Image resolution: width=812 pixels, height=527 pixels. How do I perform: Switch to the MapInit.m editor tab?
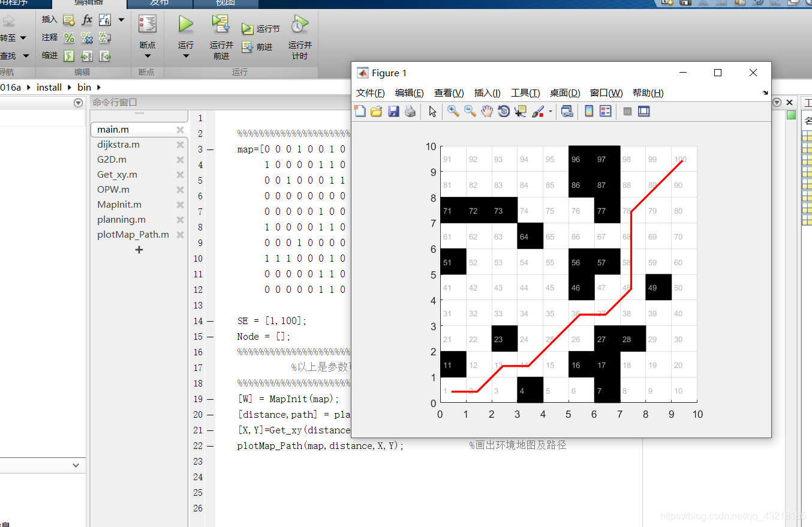119,205
